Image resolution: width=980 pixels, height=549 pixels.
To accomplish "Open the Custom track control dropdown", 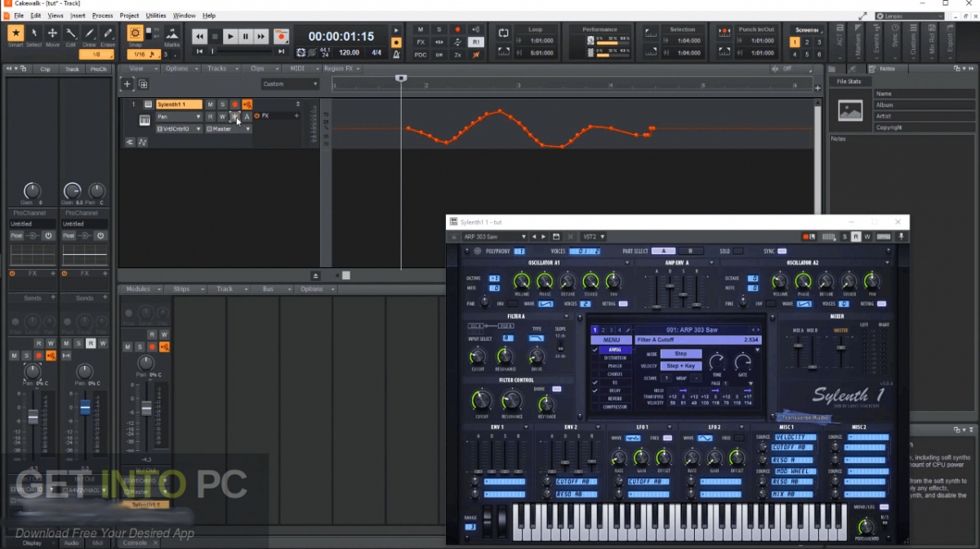I will (x=290, y=84).
